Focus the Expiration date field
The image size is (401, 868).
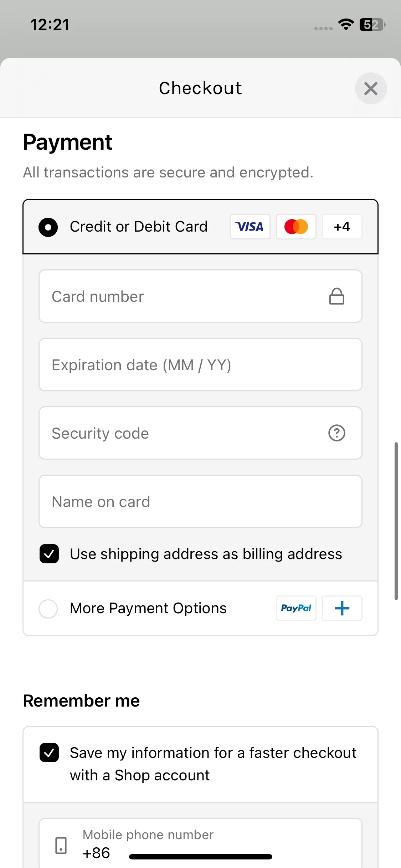point(200,365)
